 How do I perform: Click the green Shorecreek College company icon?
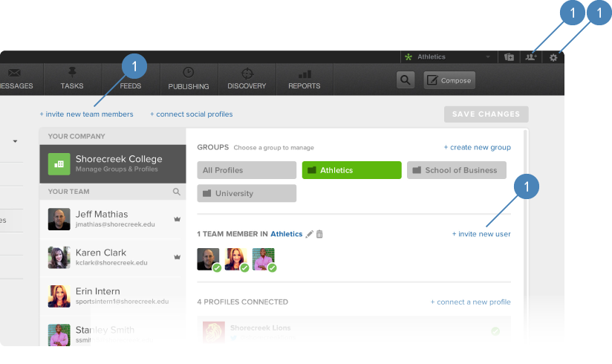click(x=59, y=164)
